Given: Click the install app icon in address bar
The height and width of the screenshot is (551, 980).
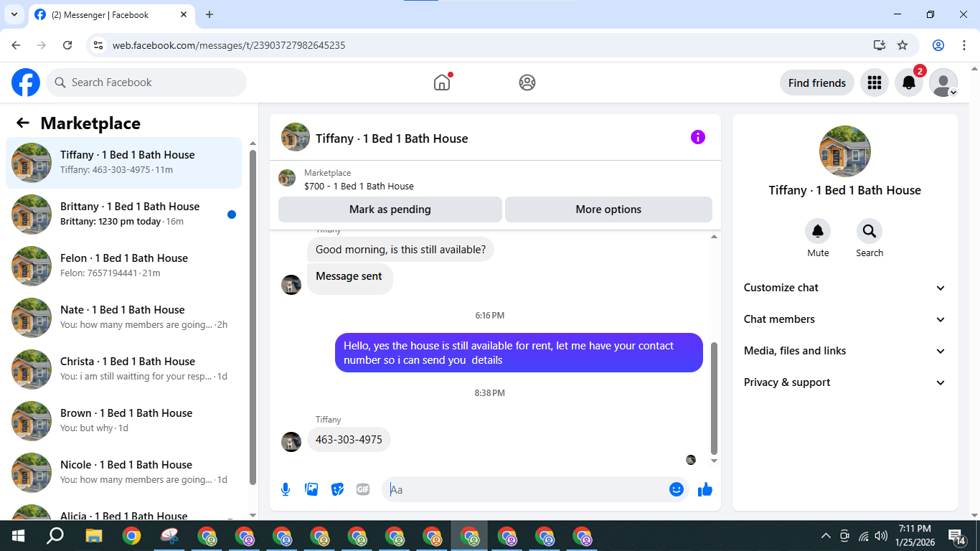Looking at the screenshot, I should tap(880, 45).
